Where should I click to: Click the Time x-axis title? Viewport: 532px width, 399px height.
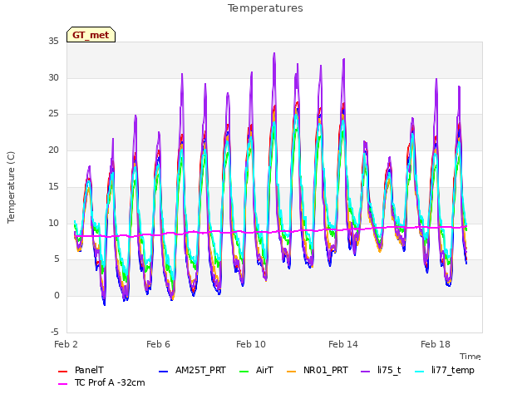coord(470,357)
